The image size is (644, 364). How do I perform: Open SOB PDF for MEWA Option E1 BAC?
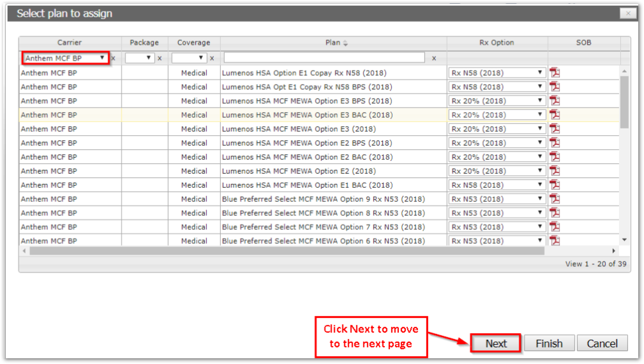coord(555,185)
